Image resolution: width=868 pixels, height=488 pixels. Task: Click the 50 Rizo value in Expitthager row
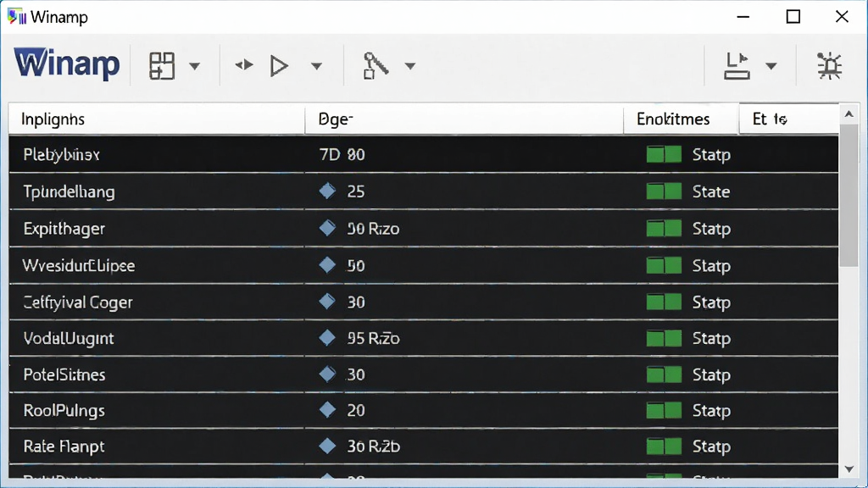[x=373, y=229]
